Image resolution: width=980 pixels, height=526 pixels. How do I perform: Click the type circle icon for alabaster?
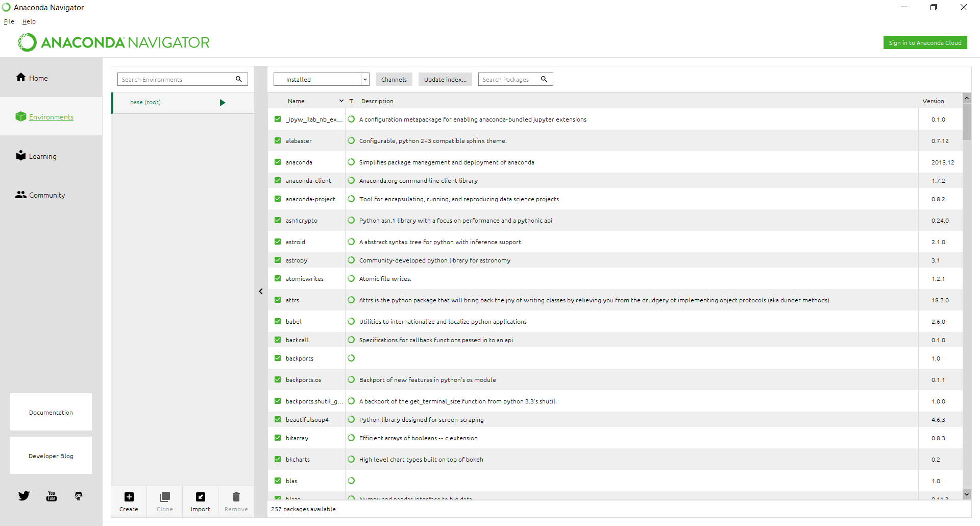(351, 140)
